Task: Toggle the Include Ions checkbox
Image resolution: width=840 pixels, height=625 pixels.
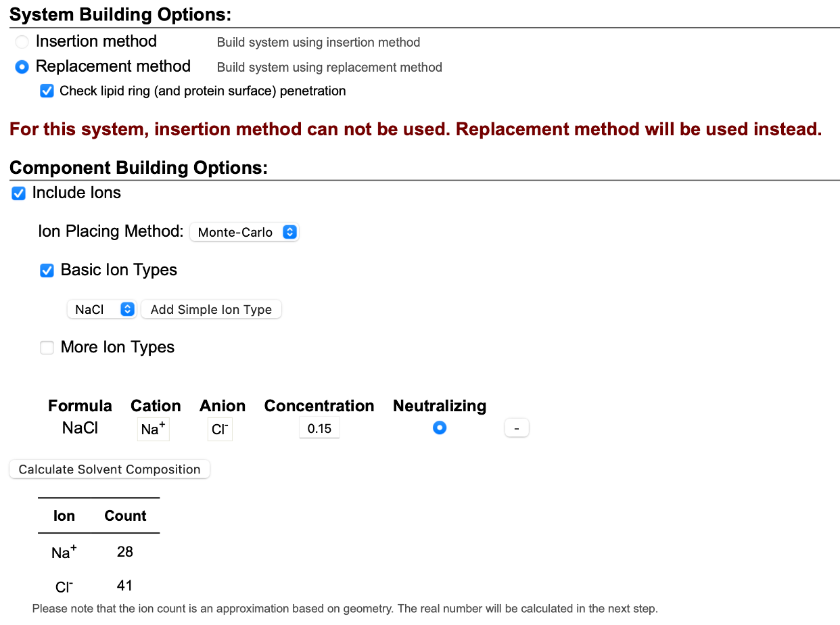Action: [19, 193]
